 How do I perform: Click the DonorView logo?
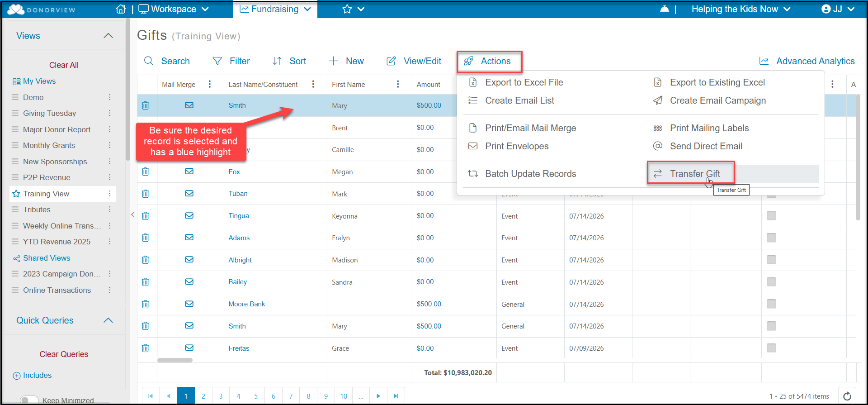[42, 10]
